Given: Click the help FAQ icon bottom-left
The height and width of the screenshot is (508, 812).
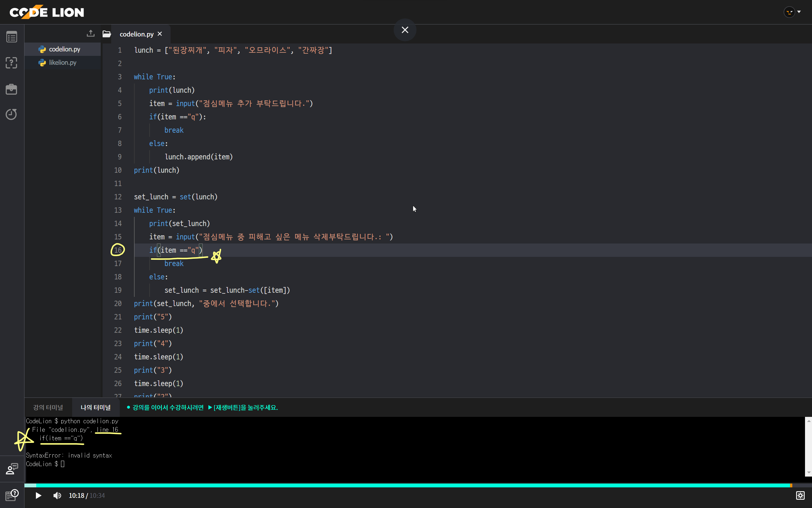Looking at the screenshot, I should 12,495.
